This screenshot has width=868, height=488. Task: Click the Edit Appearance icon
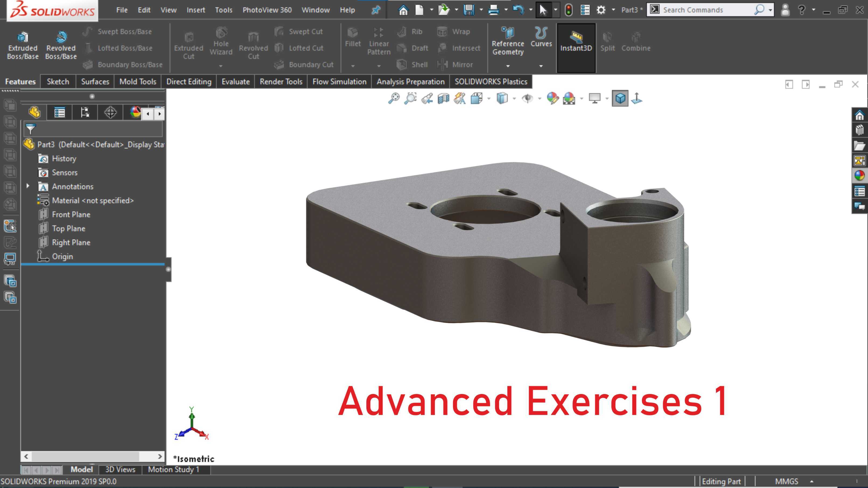click(x=553, y=98)
